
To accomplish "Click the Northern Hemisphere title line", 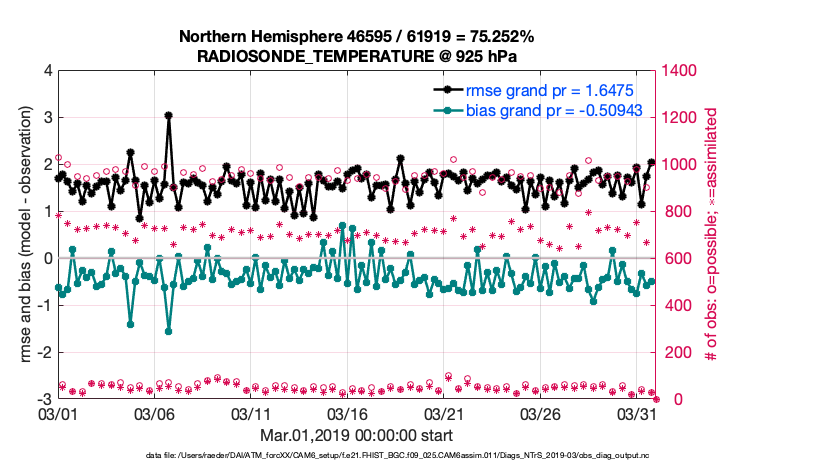I will pos(356,37).
